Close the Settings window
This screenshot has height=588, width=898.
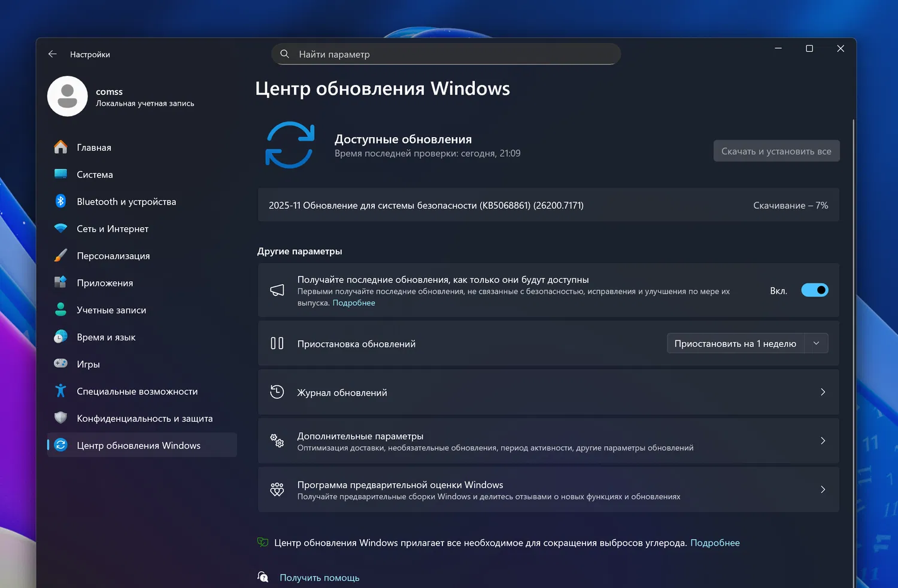tap(841, 48)
